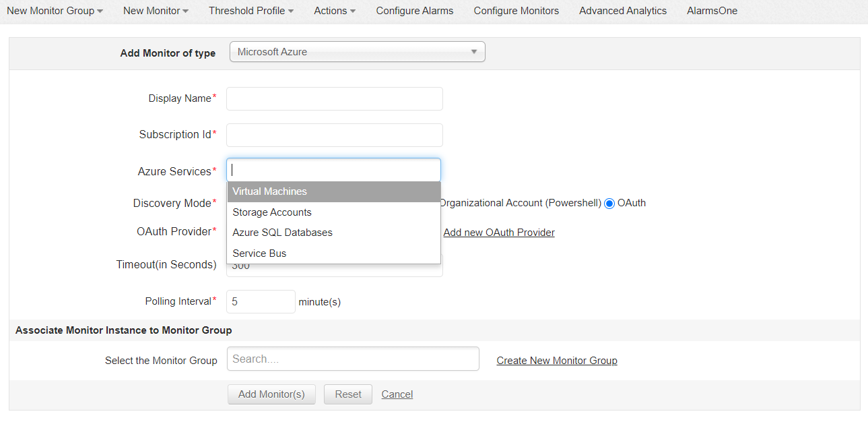The height and width of the screenshot is (422, 868).
Task: Open the New Monitor menu
Action: (156, 11)
